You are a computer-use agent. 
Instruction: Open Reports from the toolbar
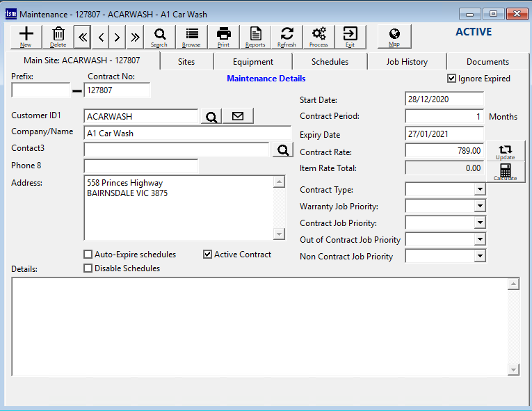pos(255,36)
